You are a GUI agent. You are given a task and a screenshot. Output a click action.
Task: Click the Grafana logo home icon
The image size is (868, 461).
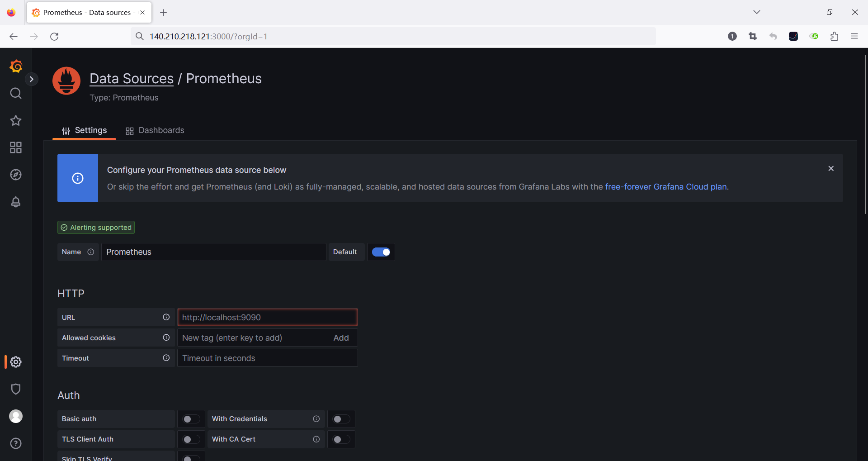tap(16, 67)
